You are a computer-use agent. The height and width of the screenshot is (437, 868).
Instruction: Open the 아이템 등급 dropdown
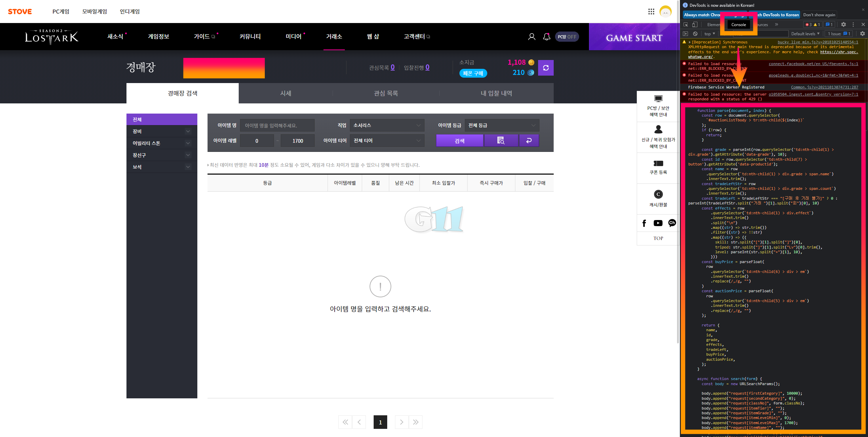[x=502, y=125]
